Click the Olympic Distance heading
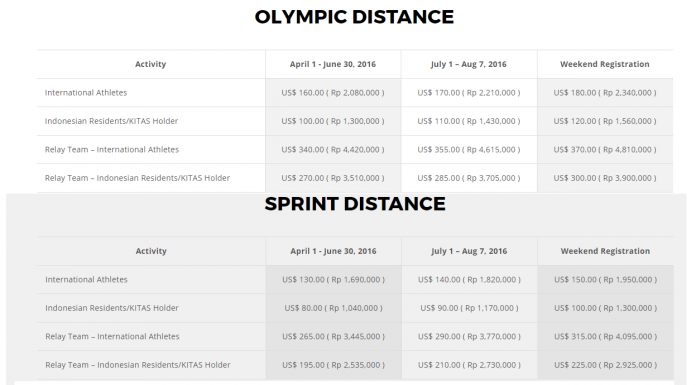 [x=354, y=17]
